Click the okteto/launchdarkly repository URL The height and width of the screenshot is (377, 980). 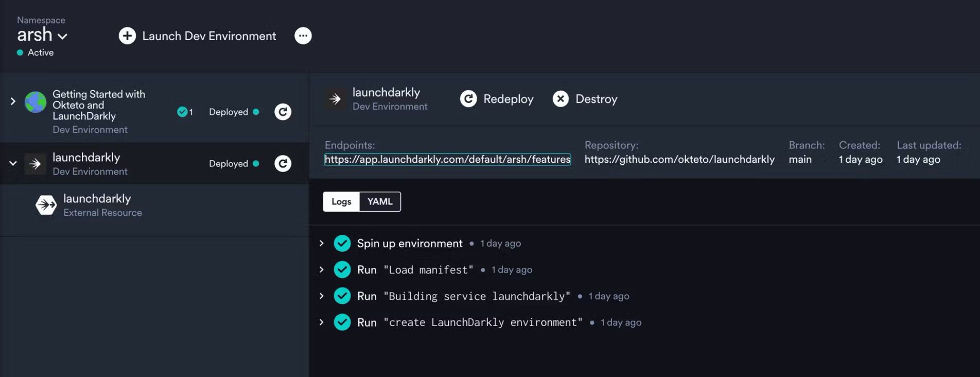679,159
